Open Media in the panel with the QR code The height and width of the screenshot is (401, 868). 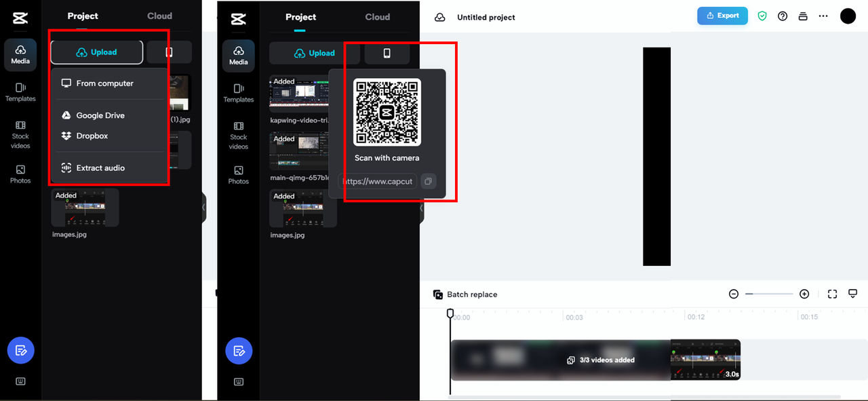(239, 56)
